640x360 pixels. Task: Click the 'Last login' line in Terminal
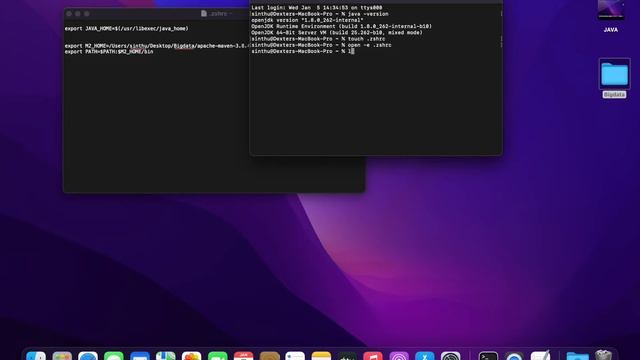pyautogui.click(x=317, y=8)
